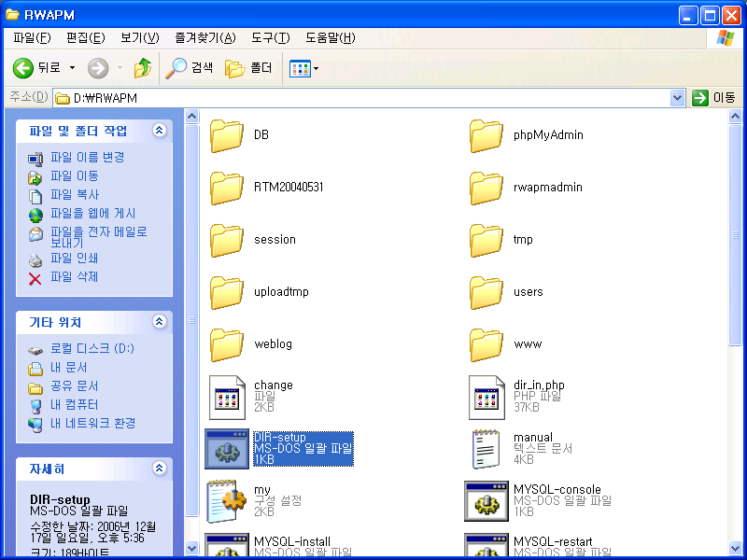The image size is (747, 560).
Task: Select the MYSQL-console batch file icon
Action: (x=486, y=501)
